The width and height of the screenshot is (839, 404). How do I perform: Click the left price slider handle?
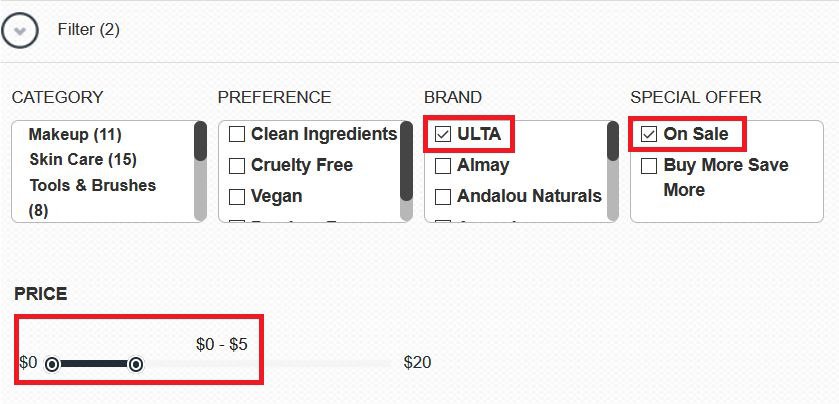[52, 364]
